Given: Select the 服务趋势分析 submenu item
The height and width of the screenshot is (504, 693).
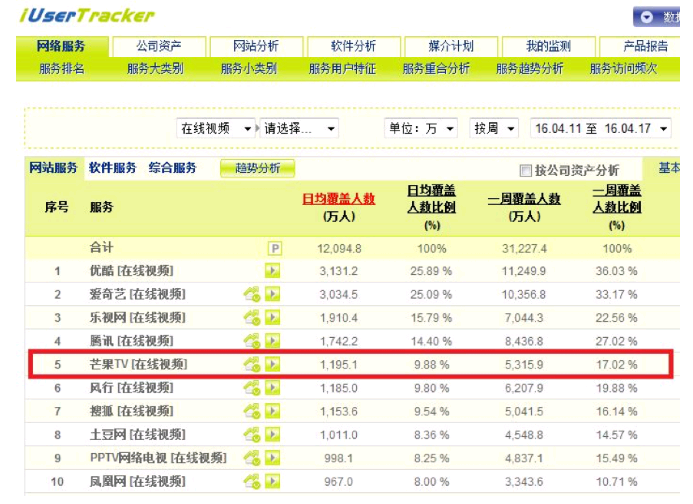Looking at the screenshot, I should (x=529, y=69).
